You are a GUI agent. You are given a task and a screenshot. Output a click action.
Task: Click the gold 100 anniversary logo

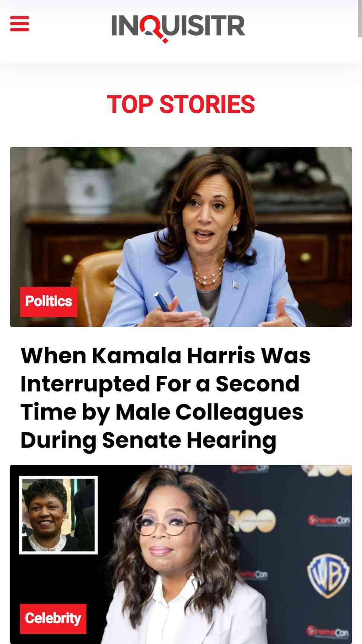253,521
